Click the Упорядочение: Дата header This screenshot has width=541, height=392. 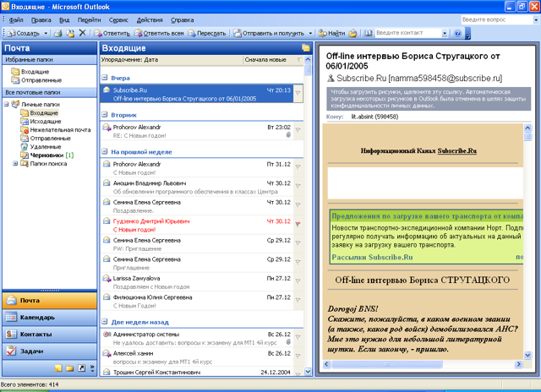pos(129,60)
